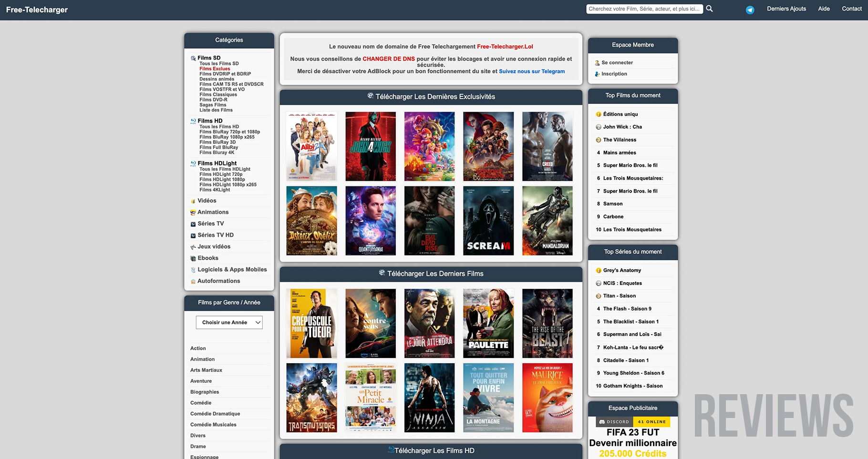Click the rank 2 badge beside NCIS : Enquetes

(599, 284)
